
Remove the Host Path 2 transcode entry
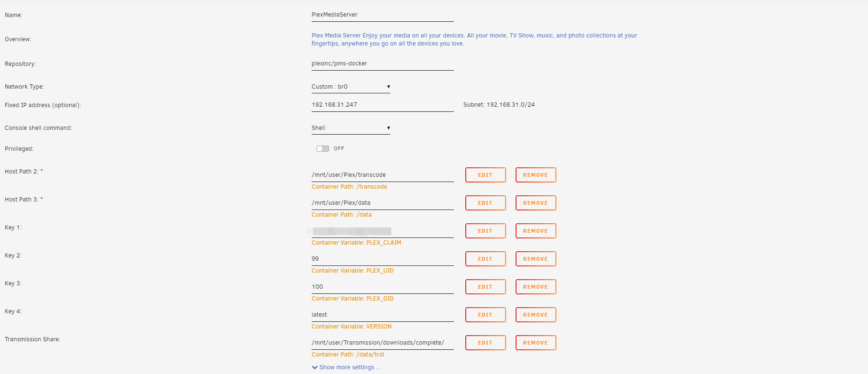(536, 175)
